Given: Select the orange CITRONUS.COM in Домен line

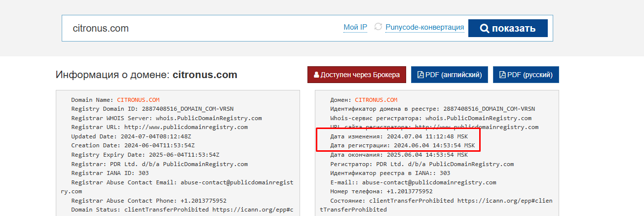Looking at the screenshot, I should pos(376,100).
